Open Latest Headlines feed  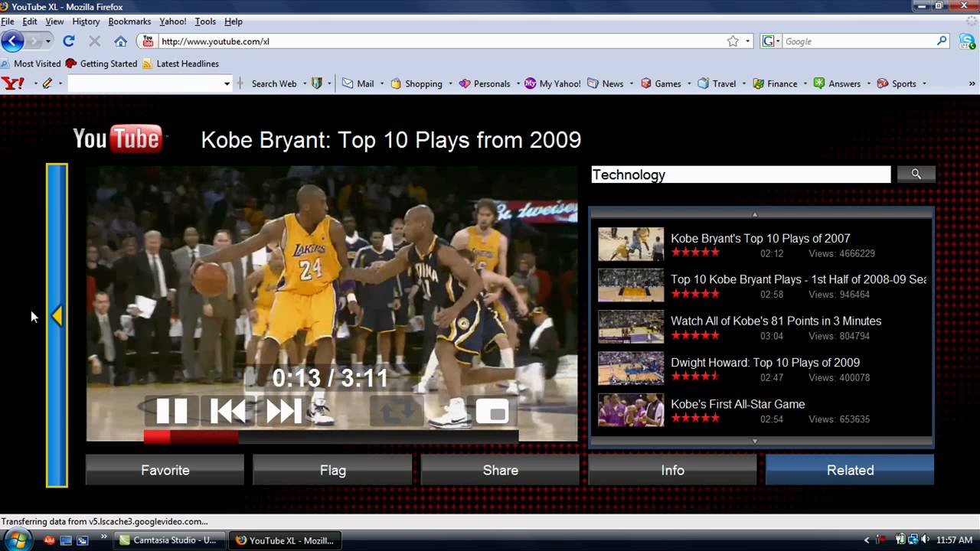tap(181, 64)
